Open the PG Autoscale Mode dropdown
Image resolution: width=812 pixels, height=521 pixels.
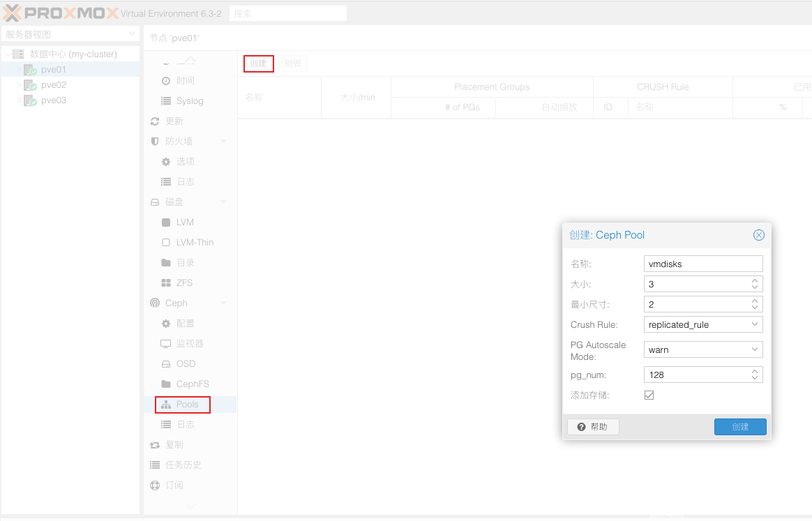point(755,349)
